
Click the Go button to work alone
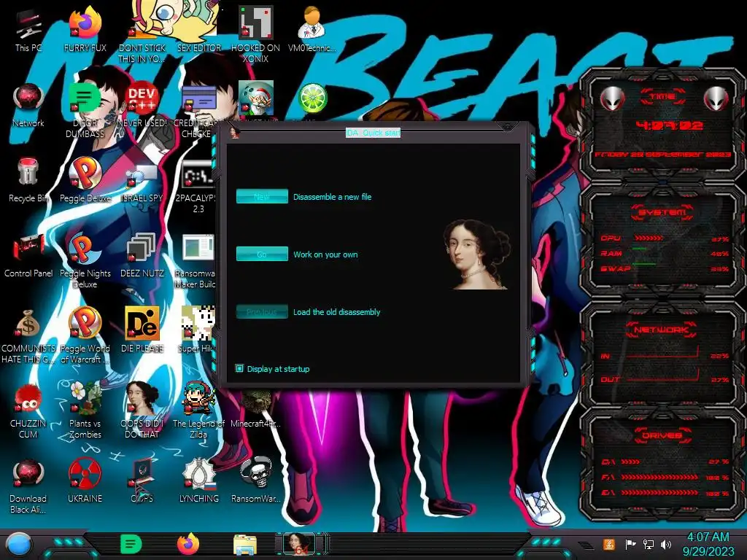pyautogui.click(x=262, y=254)
